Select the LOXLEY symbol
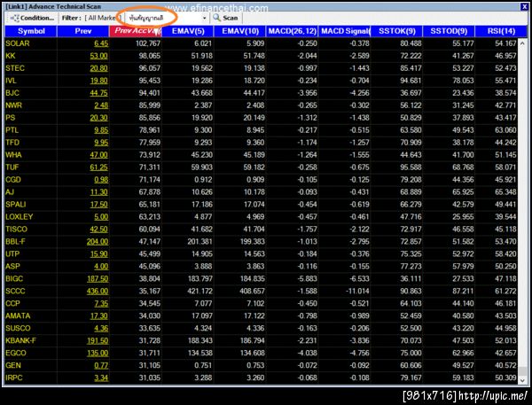The height and width of the screenshot is (405, 532). pyautogui.click(x=19, y=217)
